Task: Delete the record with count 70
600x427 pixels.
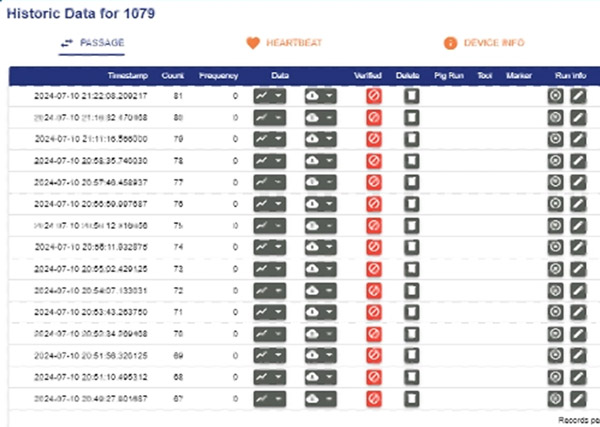Action: (x=411, y=334)
